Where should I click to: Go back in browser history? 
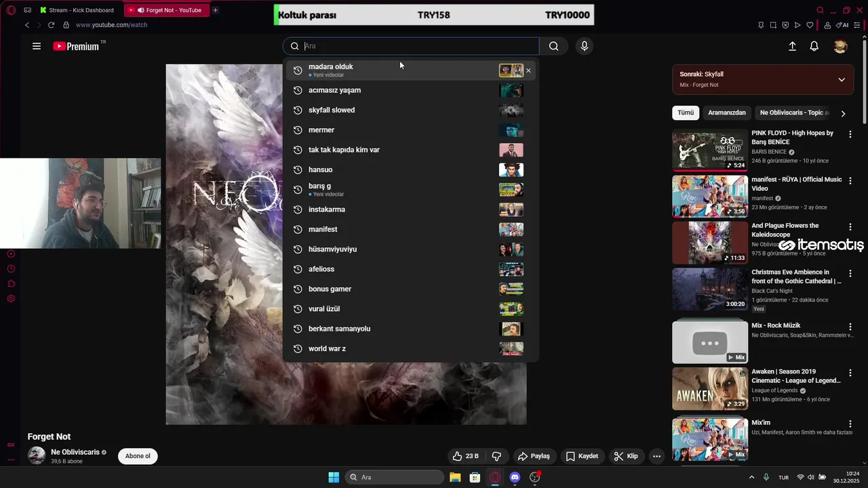27,25
